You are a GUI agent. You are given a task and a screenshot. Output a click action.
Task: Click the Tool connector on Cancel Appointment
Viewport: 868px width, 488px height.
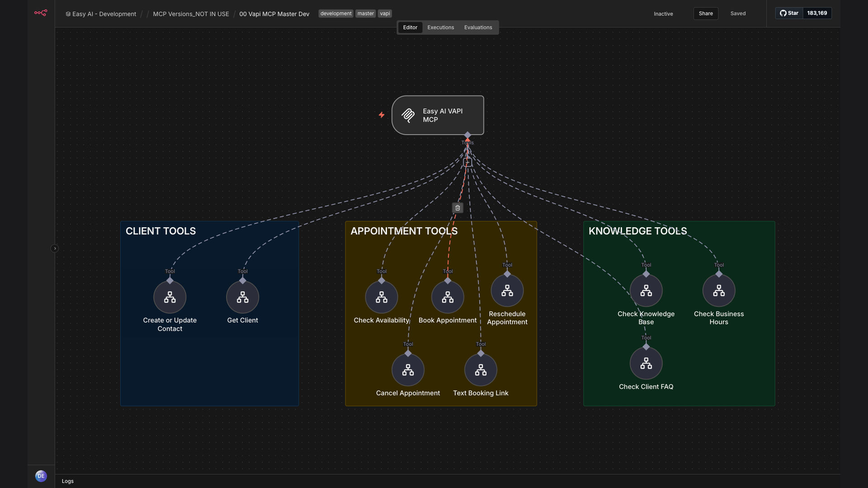point(408,353)
